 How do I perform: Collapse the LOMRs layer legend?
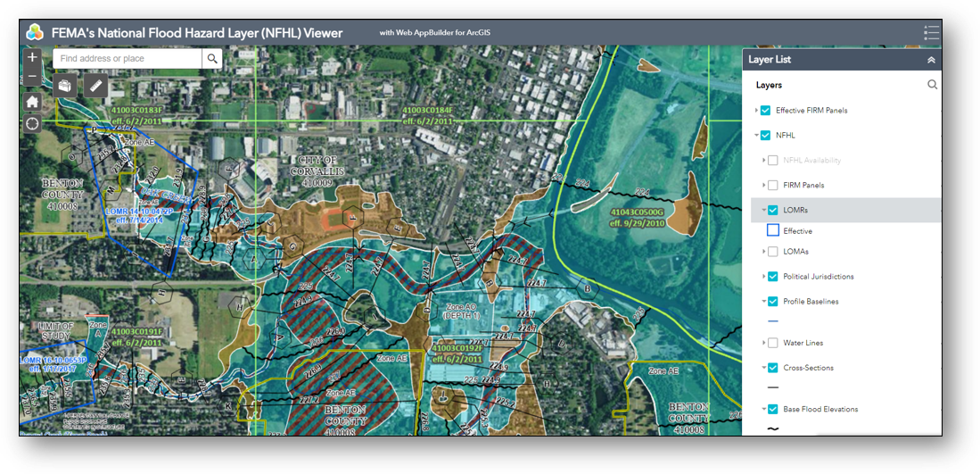point(764,211)
